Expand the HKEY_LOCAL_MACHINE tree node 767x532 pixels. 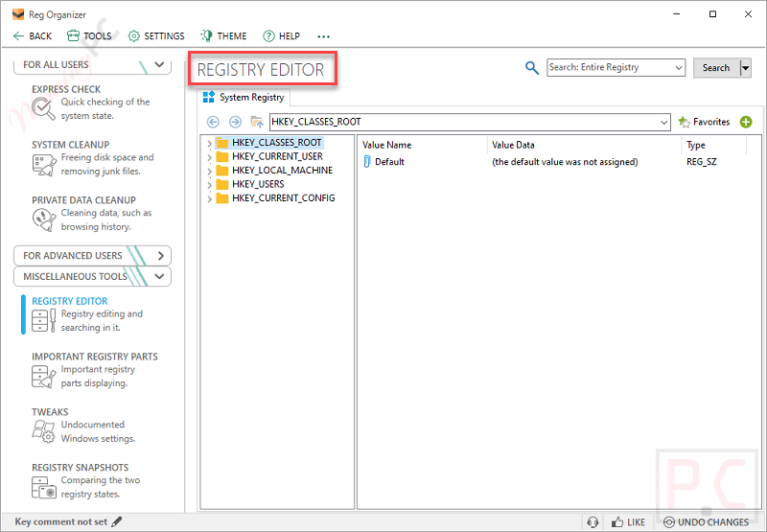tap(209, 171)
